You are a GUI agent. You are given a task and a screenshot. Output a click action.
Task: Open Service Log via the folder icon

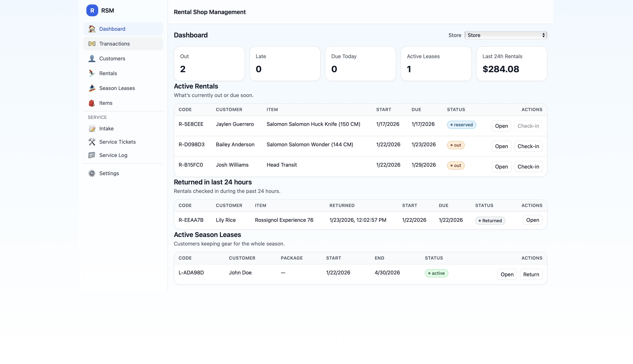(92, 155)
